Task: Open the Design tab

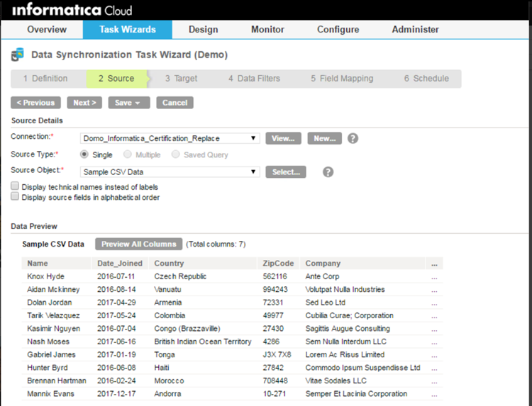Action: click(204, 30)
